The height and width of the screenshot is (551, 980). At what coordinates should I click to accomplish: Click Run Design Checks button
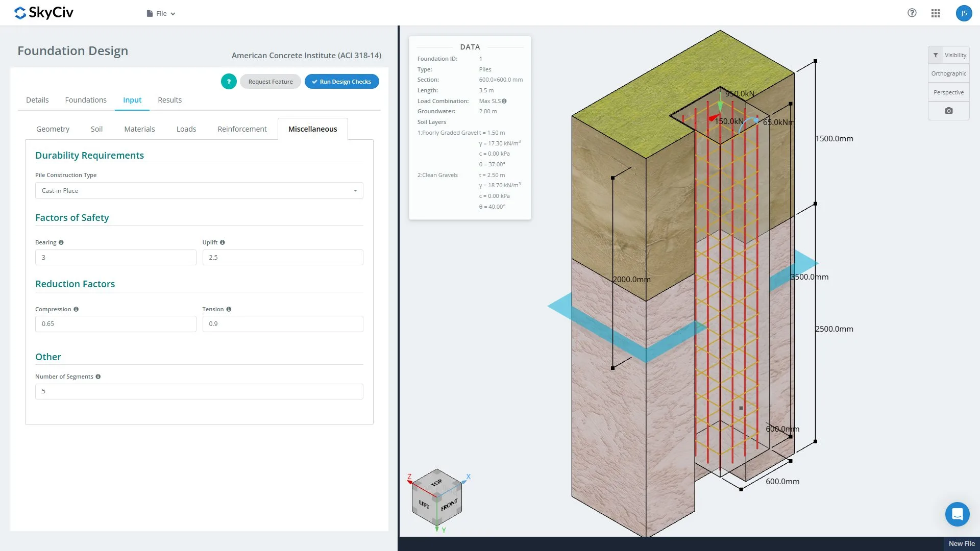pos(341,82)
